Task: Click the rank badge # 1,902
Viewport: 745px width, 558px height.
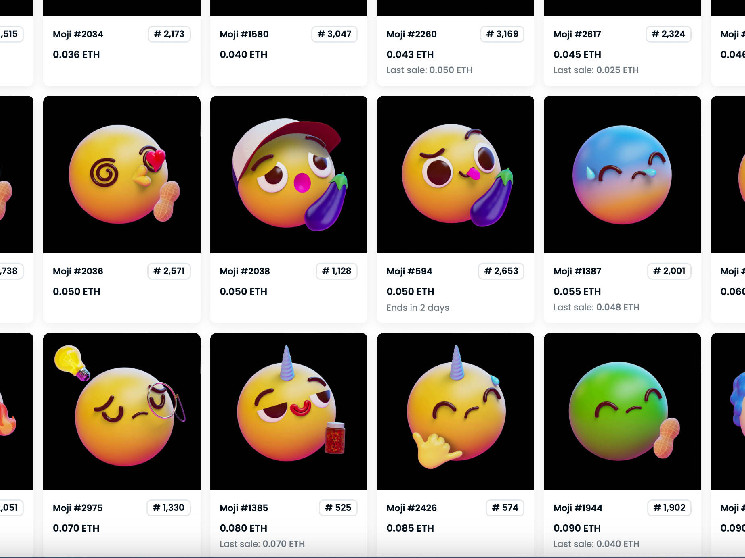Action: (x=669, y=508)
